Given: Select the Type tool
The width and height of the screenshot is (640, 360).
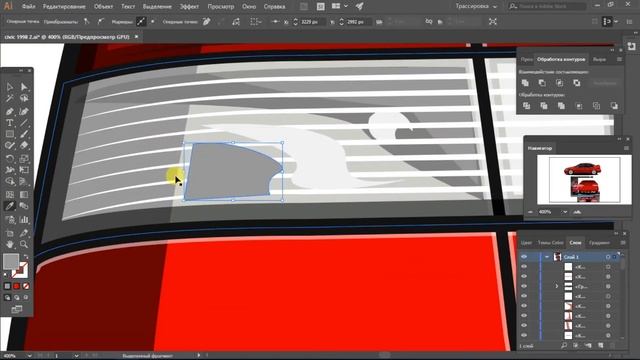Looking at the screenshot, I should click(x=10, y=122).
